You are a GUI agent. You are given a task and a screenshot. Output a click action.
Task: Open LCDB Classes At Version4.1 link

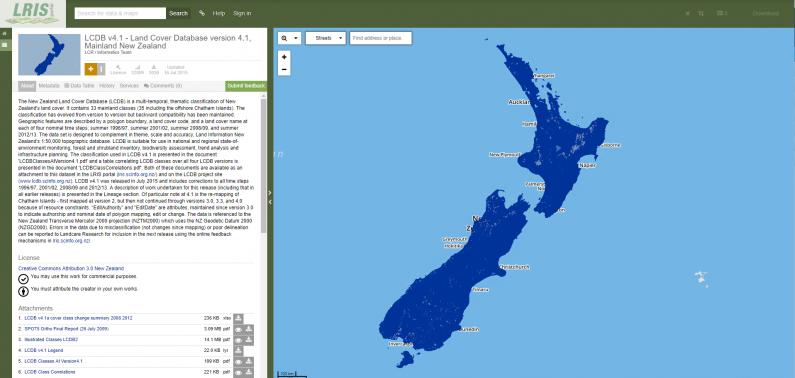[x=53, y=361]
